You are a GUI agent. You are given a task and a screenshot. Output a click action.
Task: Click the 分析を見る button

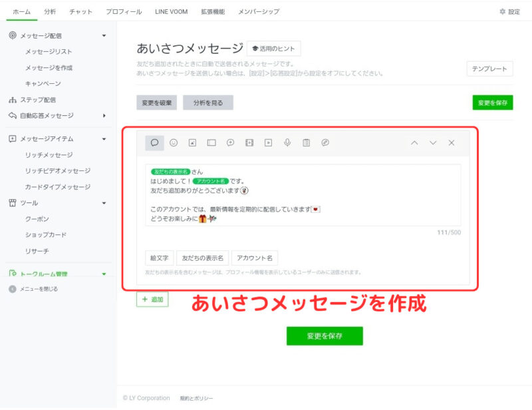click(x=208, y=102)
